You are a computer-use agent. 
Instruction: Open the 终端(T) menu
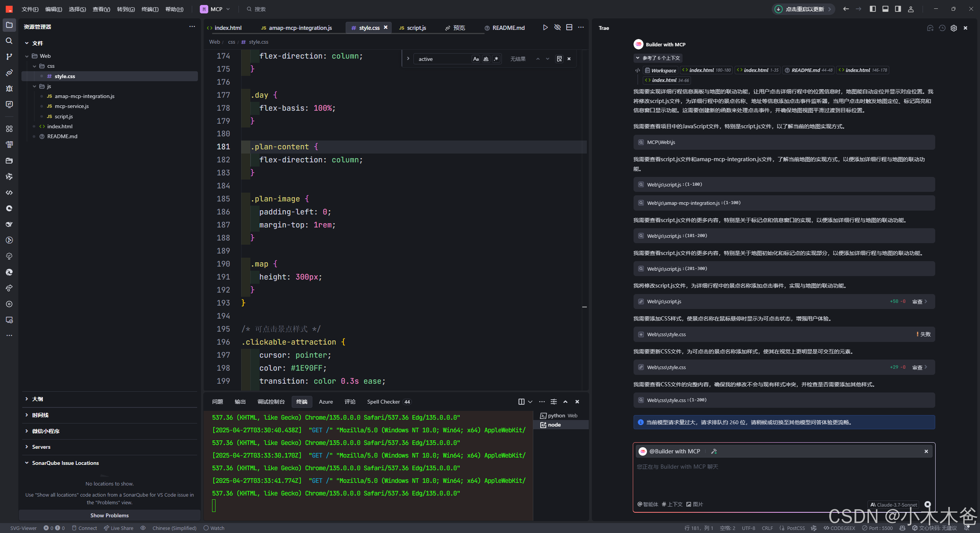150,9
